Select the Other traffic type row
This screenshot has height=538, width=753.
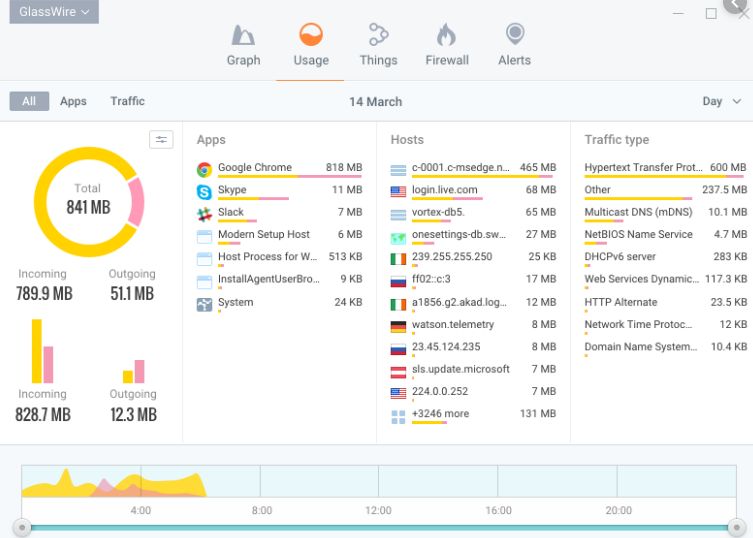[666, 191]
